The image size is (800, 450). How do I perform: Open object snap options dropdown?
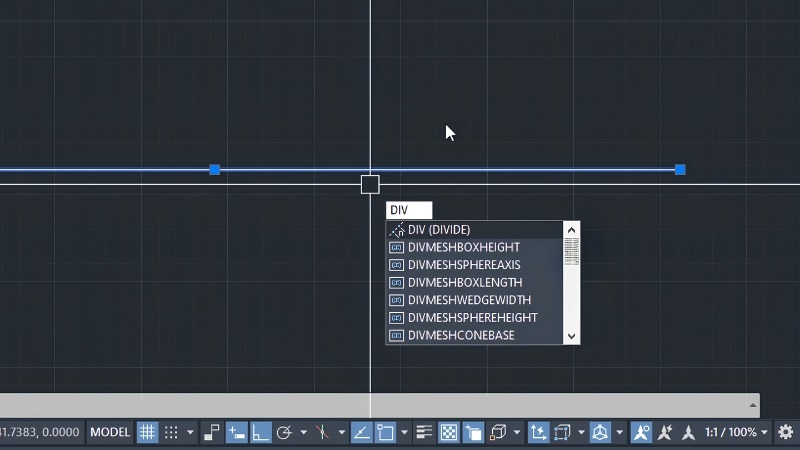pos(404,433)
